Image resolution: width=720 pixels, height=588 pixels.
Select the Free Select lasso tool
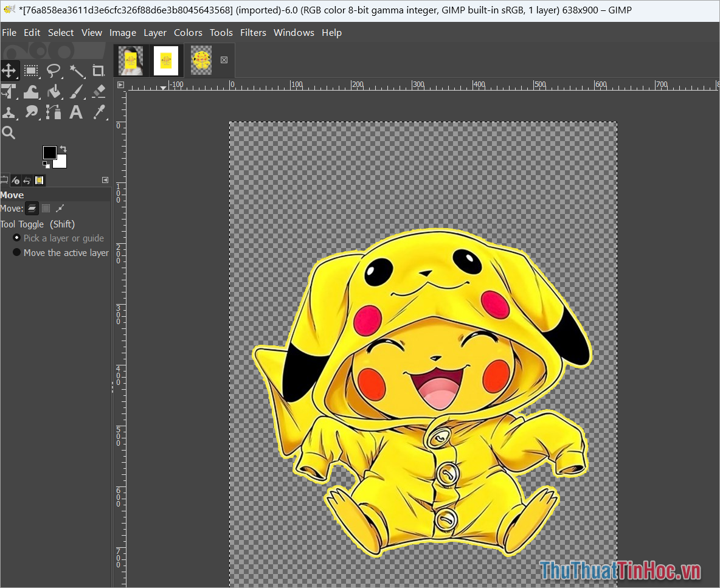coord(54,71)
